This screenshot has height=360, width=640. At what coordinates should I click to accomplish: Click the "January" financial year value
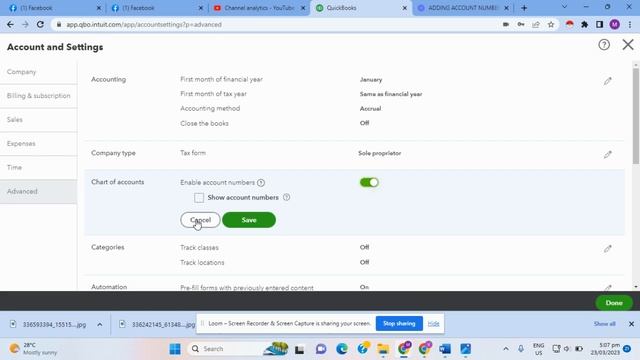coord(371,80)
